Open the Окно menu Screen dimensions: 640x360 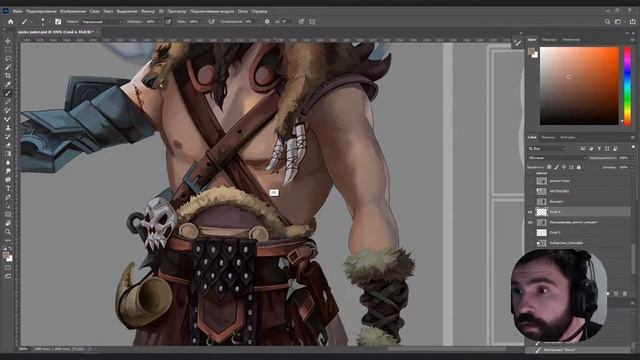pyautogui.click(x=242, y=11)
